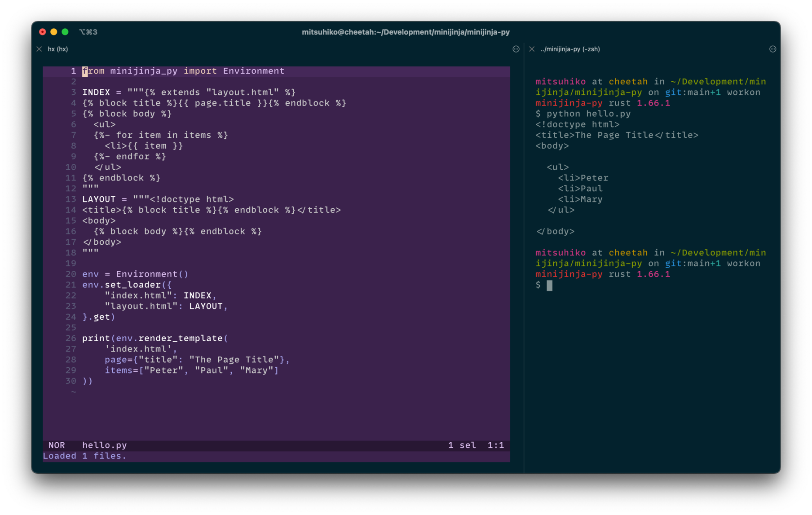Open the hx pane options menu icon
The height and width of the screenshot is (515, 812).
(x=516, y=49)
